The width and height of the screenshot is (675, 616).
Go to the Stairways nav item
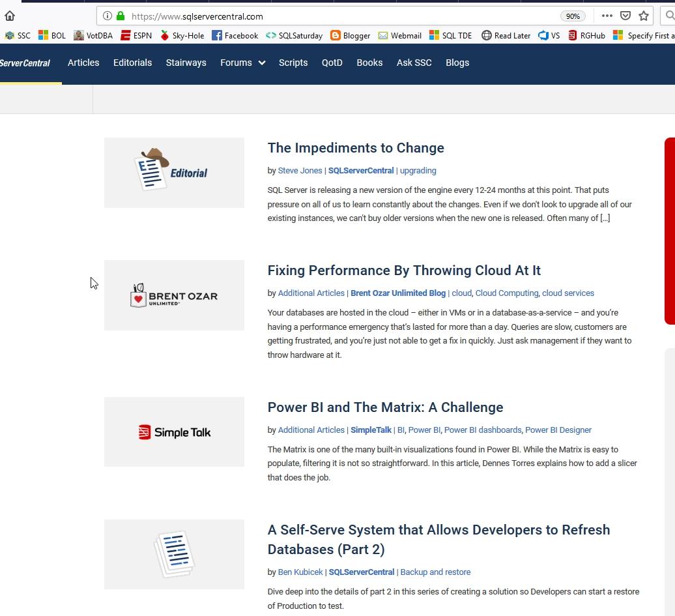click(x=186, y=63)
